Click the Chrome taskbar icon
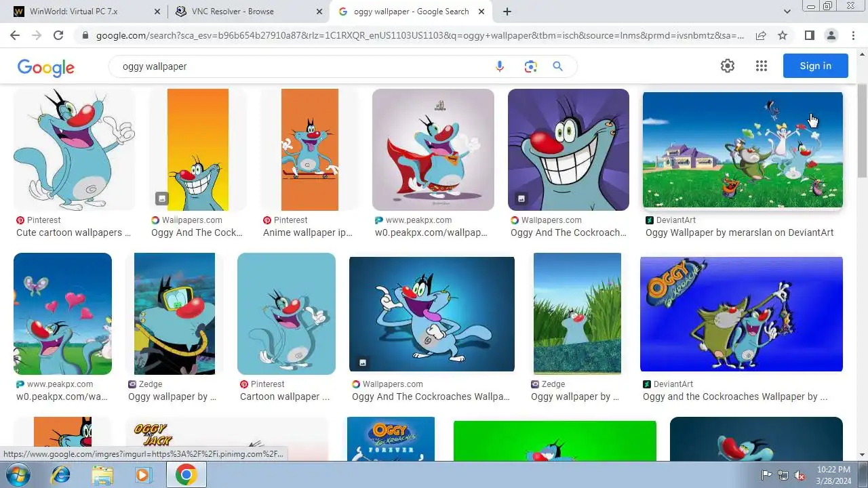Screen dimensions: 868x488 click(x=186, y=475)
